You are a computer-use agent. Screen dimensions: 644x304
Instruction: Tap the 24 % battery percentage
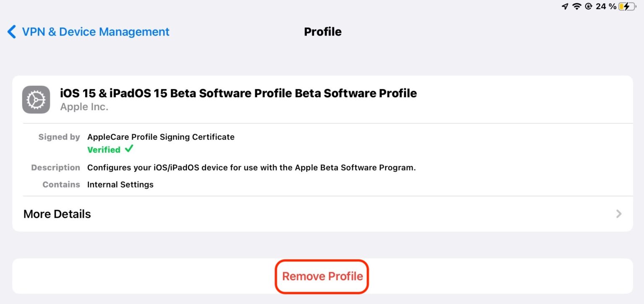tap(606, 6)
